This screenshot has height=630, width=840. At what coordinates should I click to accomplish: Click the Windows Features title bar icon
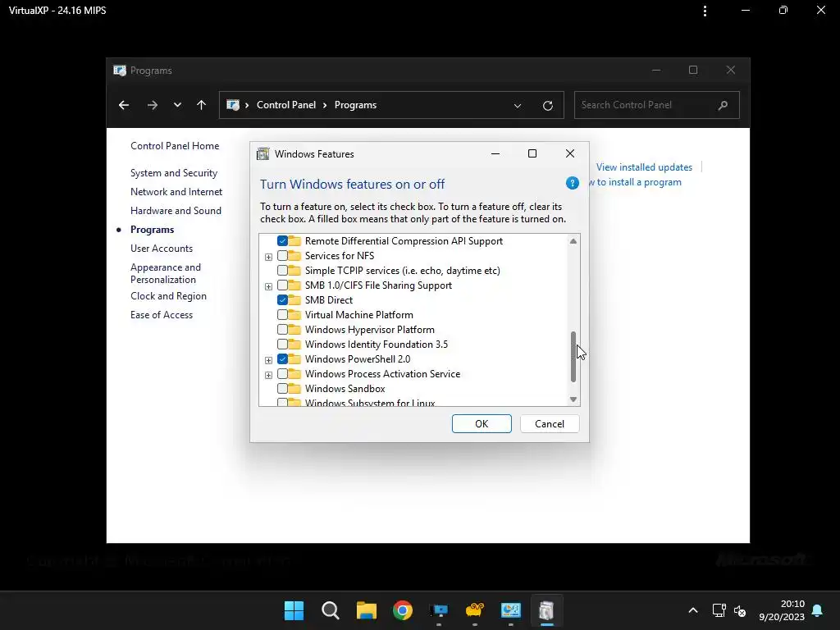pyautogui.click(x=263, y=153)
